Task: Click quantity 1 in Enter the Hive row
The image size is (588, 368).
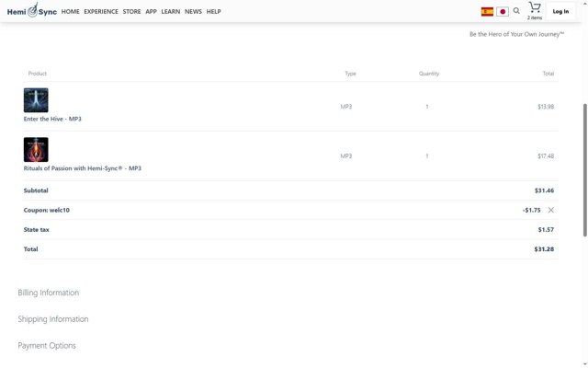Action: (x=426, y=107)
